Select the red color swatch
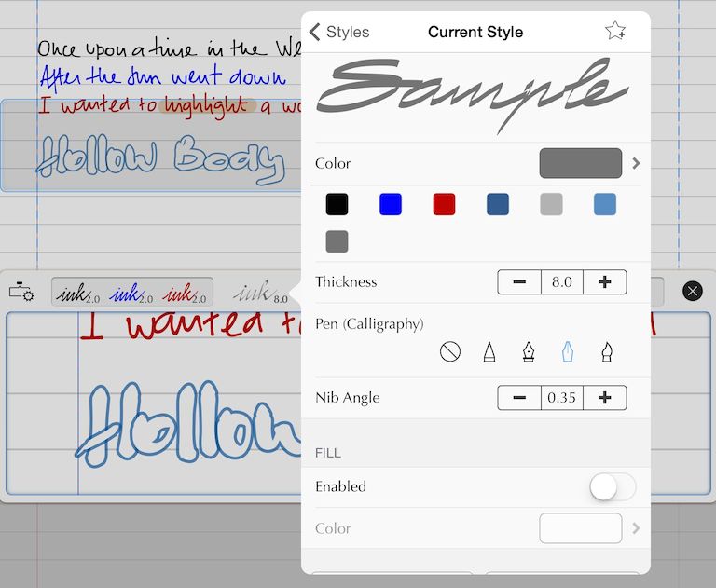Screen dimensions: 716x588 point(444,204)
